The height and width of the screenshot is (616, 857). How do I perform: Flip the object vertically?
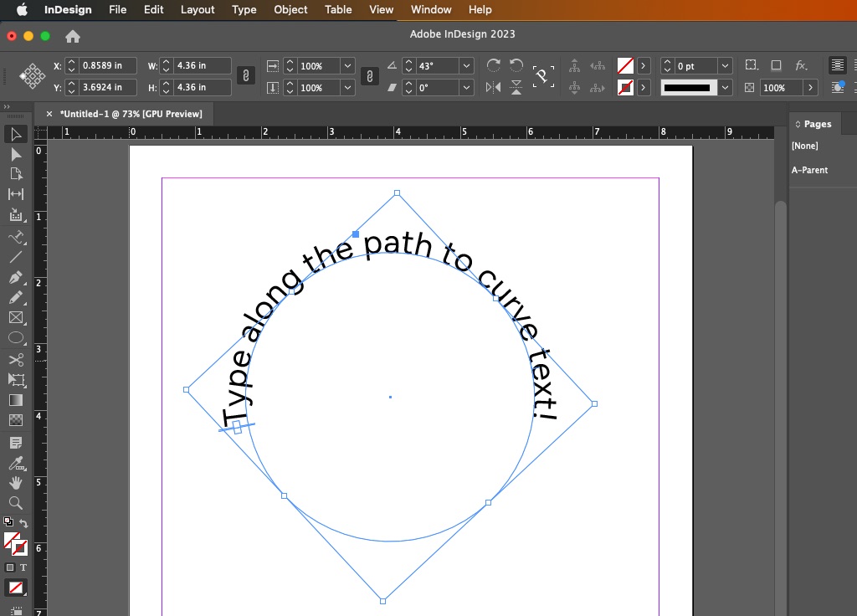coord(516,87)
